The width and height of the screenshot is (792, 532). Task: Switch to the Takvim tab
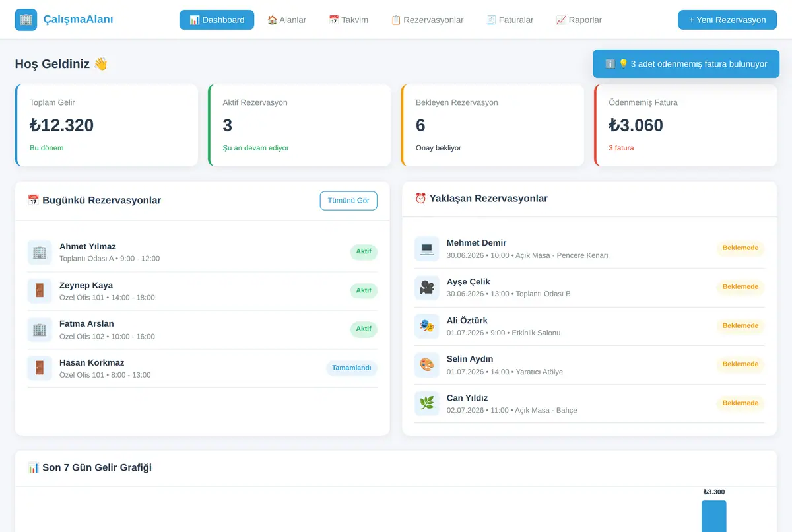tap(348, 20)
